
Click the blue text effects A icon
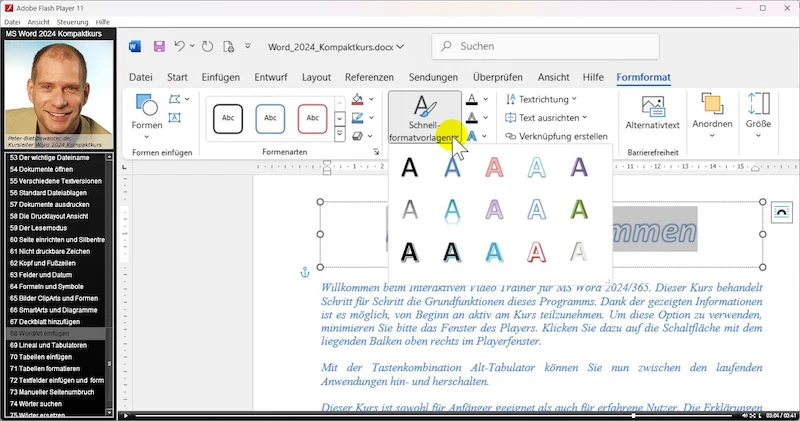point(472,136)
